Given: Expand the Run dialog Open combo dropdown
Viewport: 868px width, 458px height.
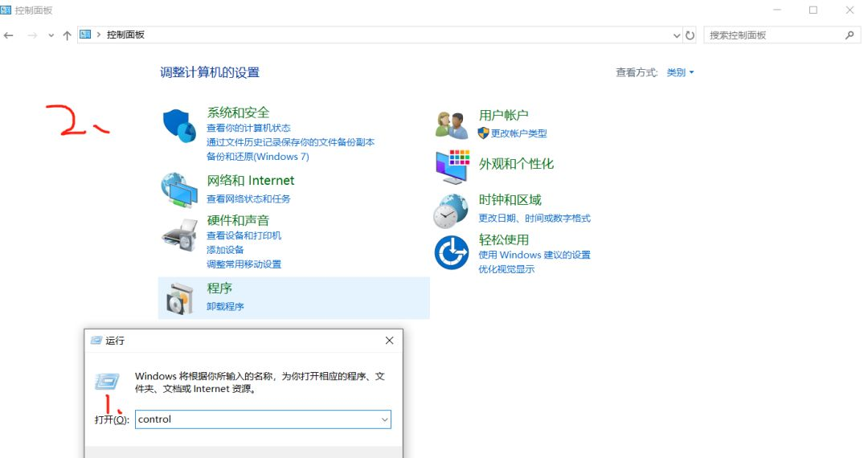Looking at the screenshot, I should pyautogui.click(x=385, y=419).
